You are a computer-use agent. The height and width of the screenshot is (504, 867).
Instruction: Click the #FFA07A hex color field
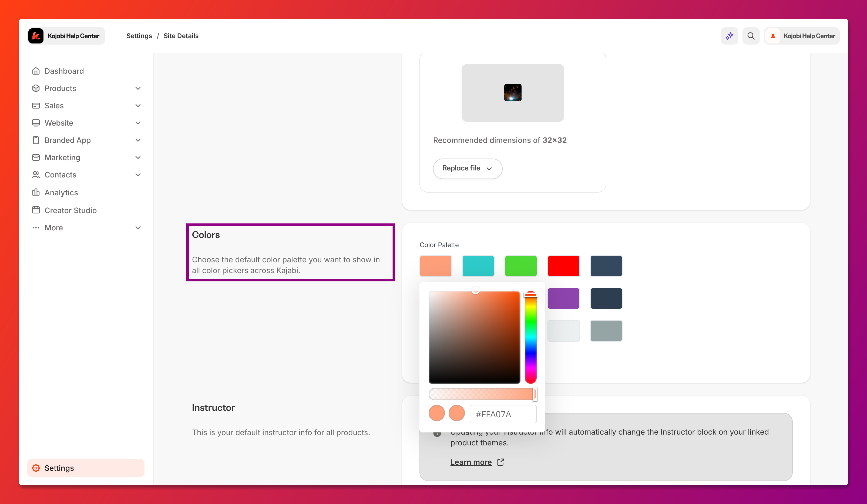503,414
